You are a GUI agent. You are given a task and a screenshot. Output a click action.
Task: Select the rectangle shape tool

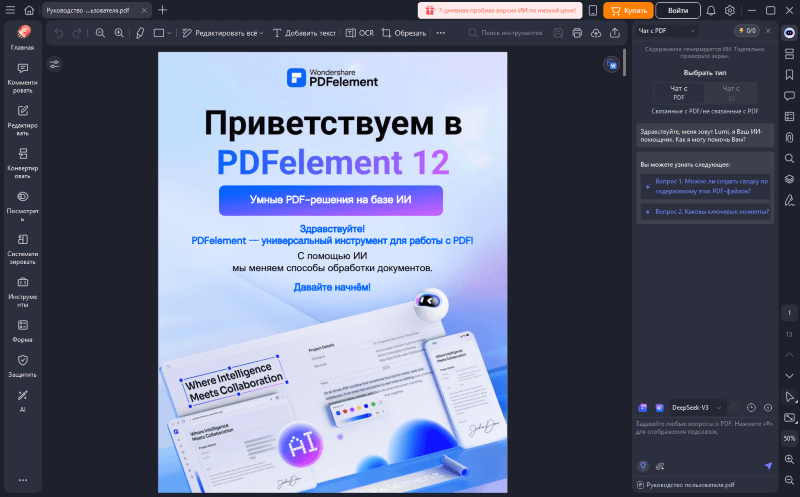(x=159, y=33)
